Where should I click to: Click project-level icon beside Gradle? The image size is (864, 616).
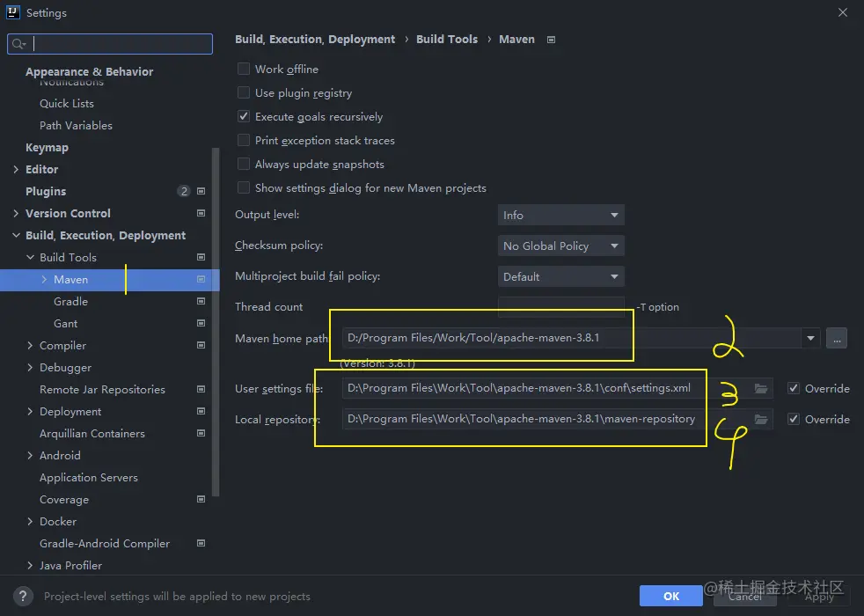[201, 301]
